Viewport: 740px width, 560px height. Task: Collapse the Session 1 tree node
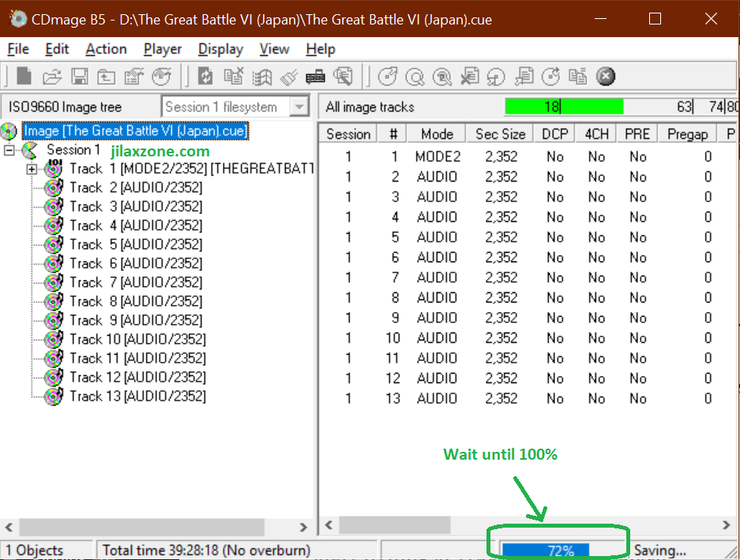9,150
